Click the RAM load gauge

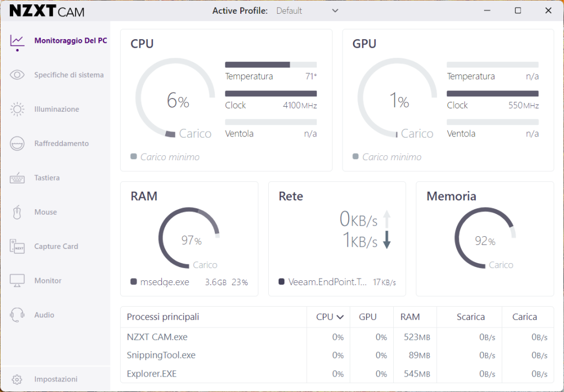click(189, 237)
